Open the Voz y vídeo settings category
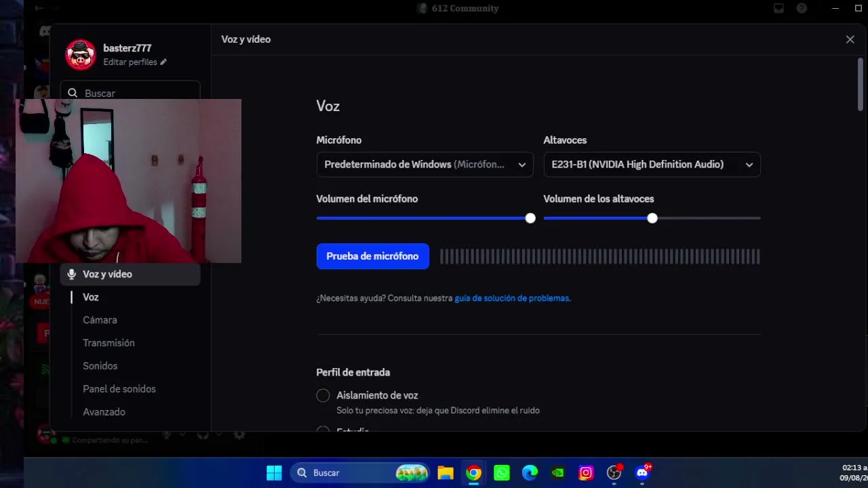Image resolution: width=868 pixels, height=488 pixels. click(130, 274)
